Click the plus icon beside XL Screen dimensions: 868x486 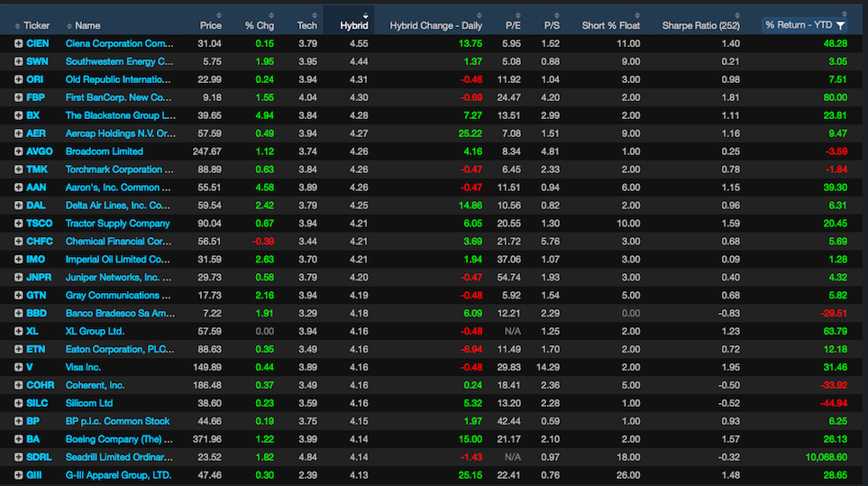point(18,332)
